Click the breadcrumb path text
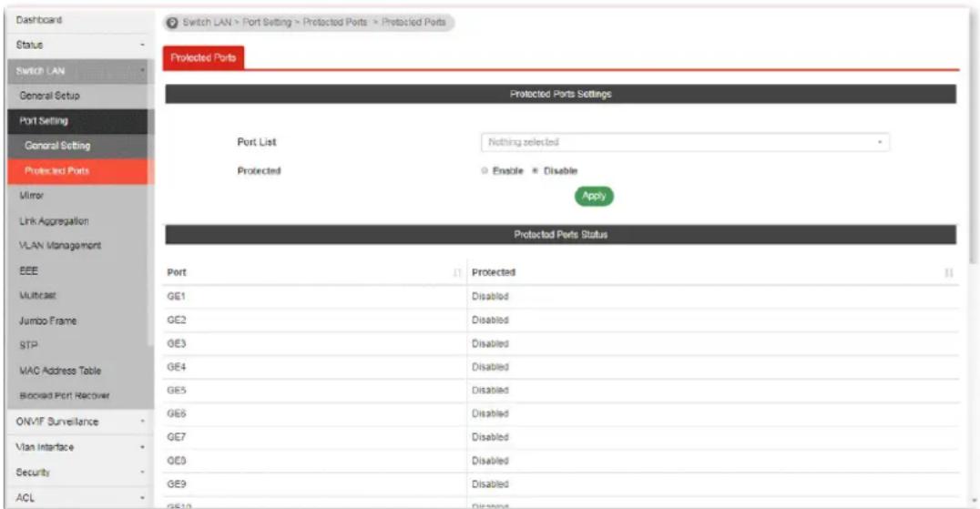Screen dimensions: 980x509 coord(314,23)
